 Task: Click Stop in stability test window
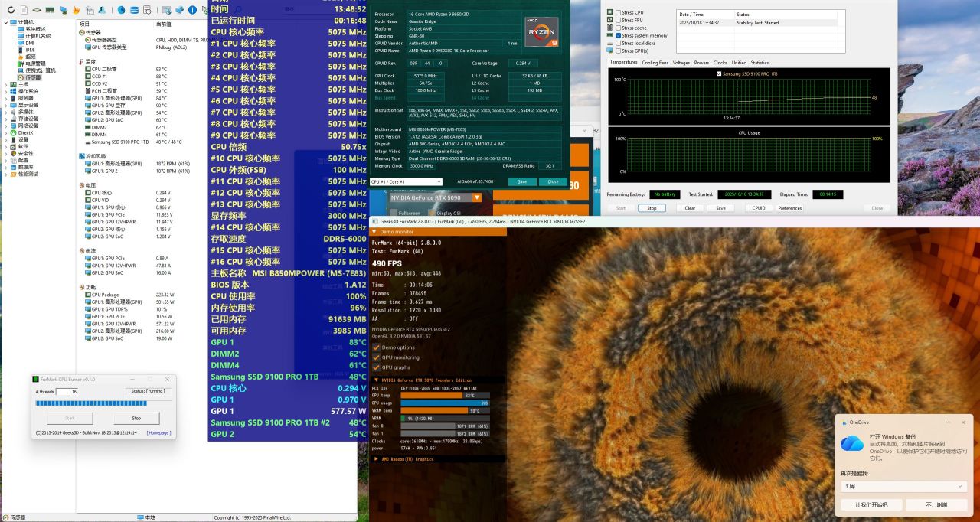(x=652, y=208)
